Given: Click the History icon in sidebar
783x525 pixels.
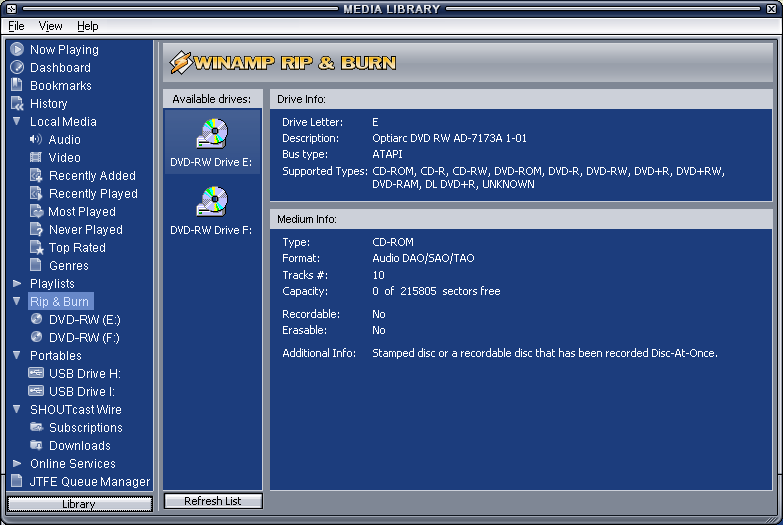Looking at the screenshot, I should click(x=17, y=103).
